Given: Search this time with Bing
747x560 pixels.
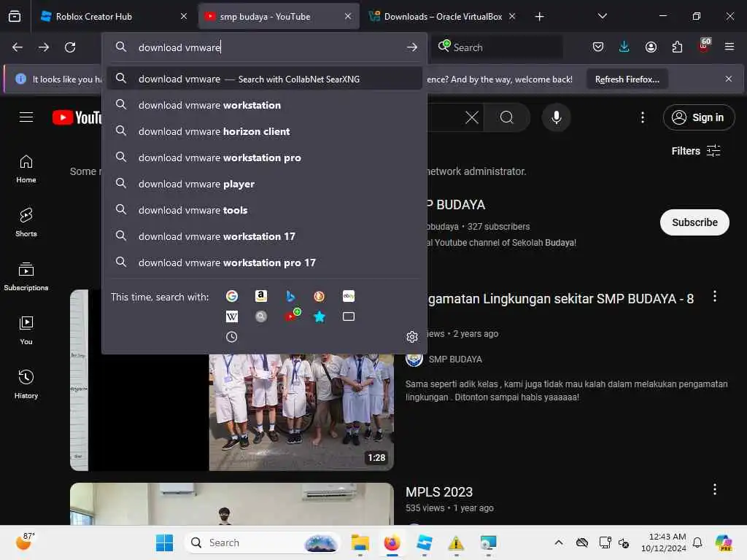Looking at the screenshot, I should [290, 296].
